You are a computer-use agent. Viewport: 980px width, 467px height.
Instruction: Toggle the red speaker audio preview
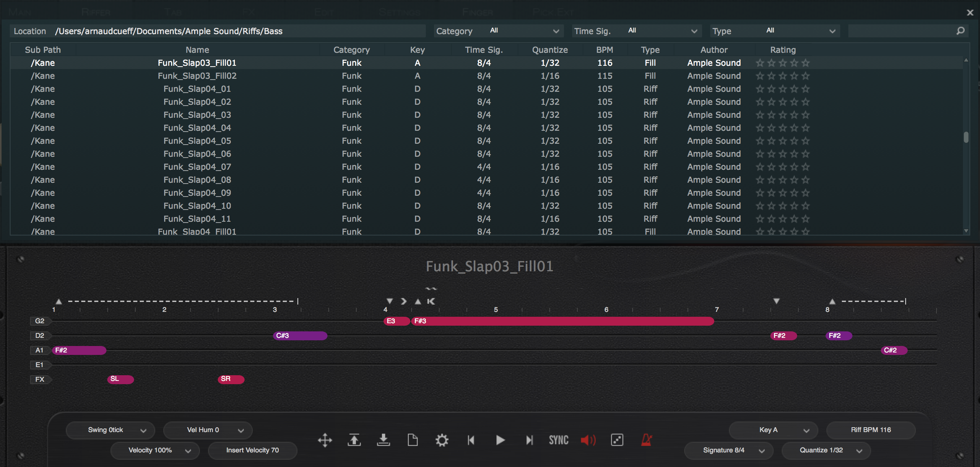tap(588, 440)
